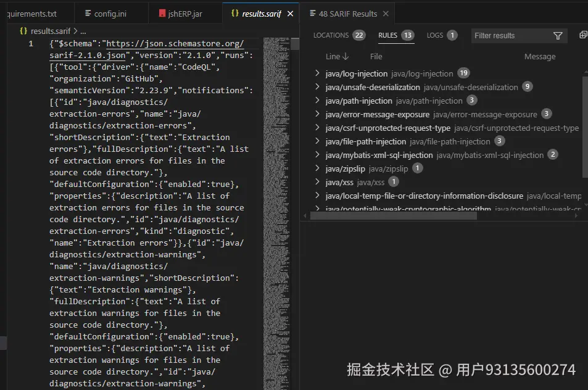This screenshot has height=390, width=588.
Task: Expand the java/file-path-injection rule
Action: (317, 141)
